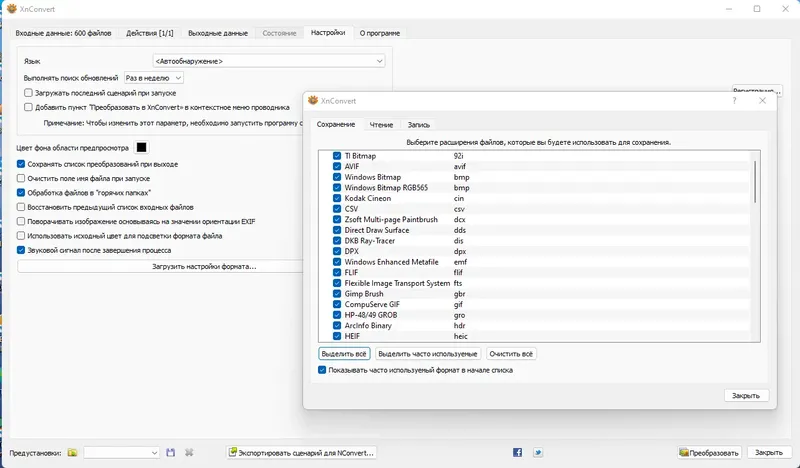Open the 'О программе' tab
This screenshot has height=468, width=800.
click(x=380, y=33)
